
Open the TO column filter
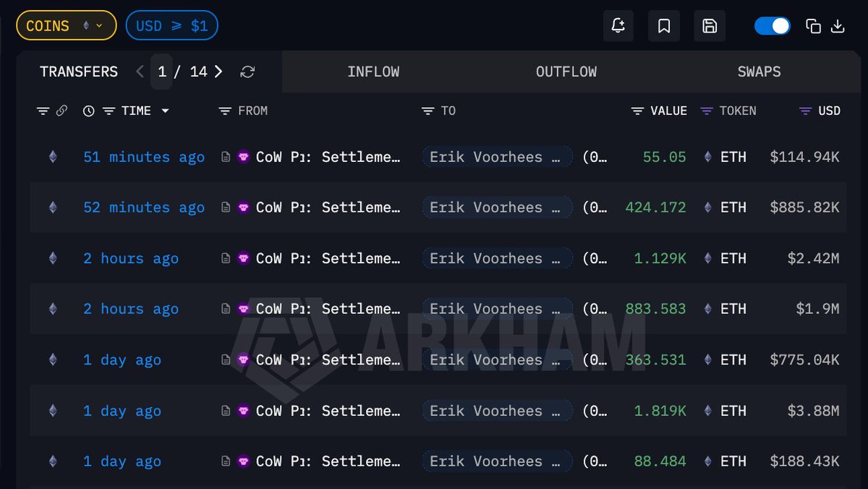click(x=427, y=111)
